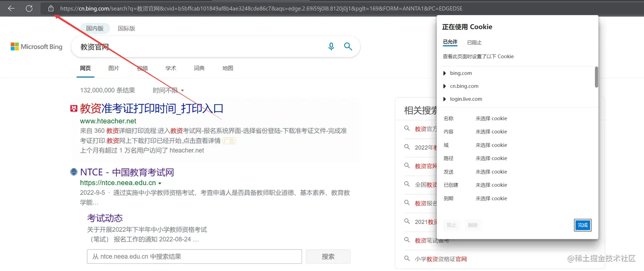The image size is (644, 271).
Task: Click the NTCE site favicon next to result title
Action: click(x=73, y=171)
